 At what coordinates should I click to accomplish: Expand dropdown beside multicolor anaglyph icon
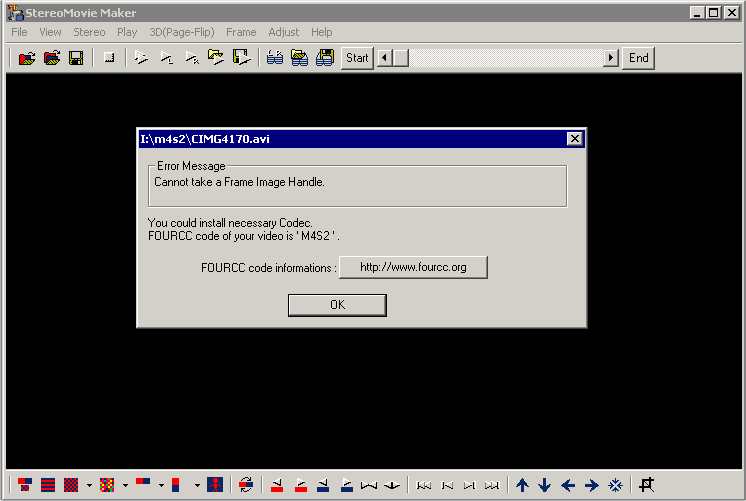click(125, 485)
